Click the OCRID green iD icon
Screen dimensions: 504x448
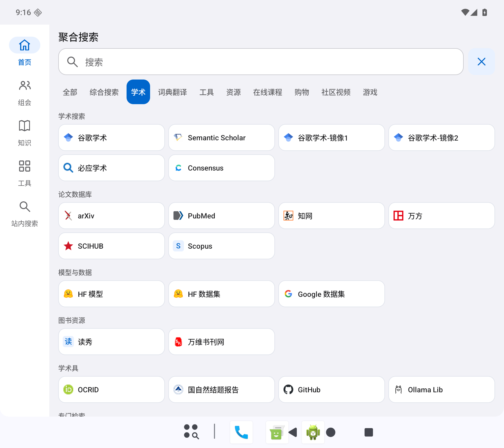[68, 389]
